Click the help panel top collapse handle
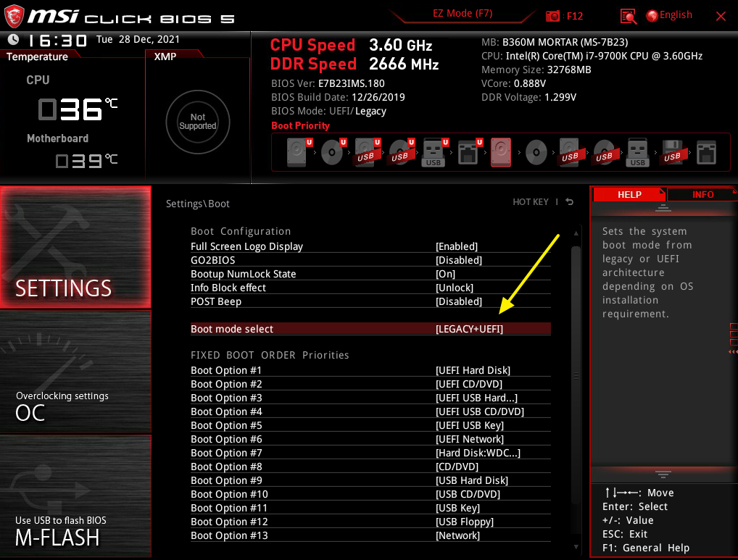Screen dimensions: 738x560 (x=663, y=208)
